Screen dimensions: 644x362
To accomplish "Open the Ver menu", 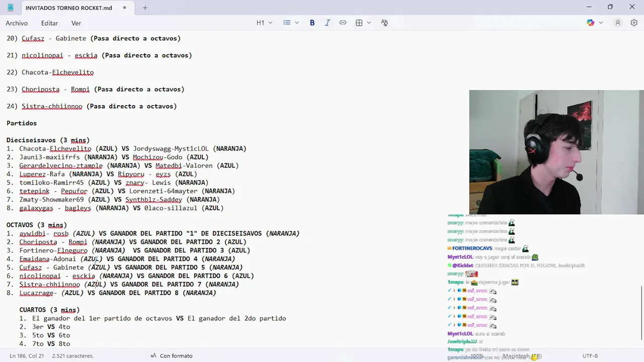I will point(76,23).
